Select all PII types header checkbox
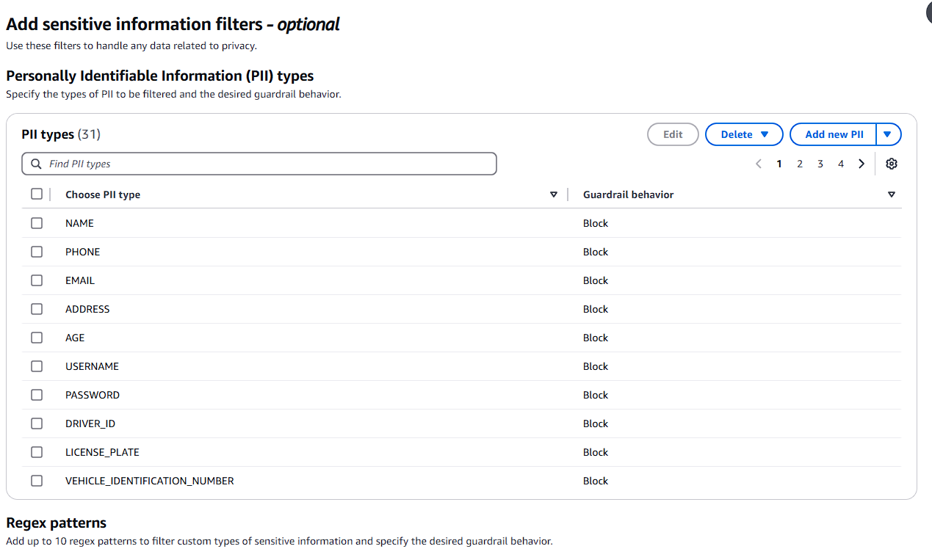Viewport: 932px width, 560px height. [37, 194]
